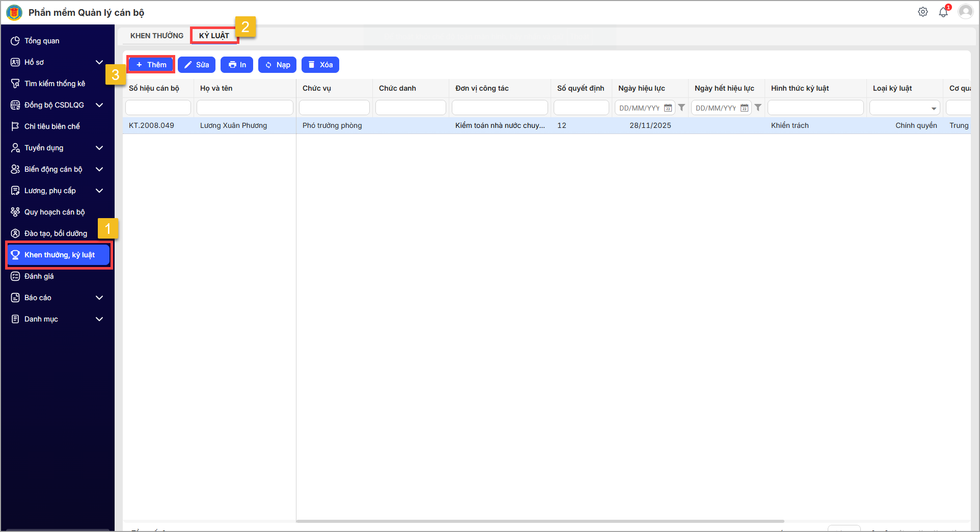Switch to KHEN THƯỞNG tab
Screen dimensions: 980x532
157,36
